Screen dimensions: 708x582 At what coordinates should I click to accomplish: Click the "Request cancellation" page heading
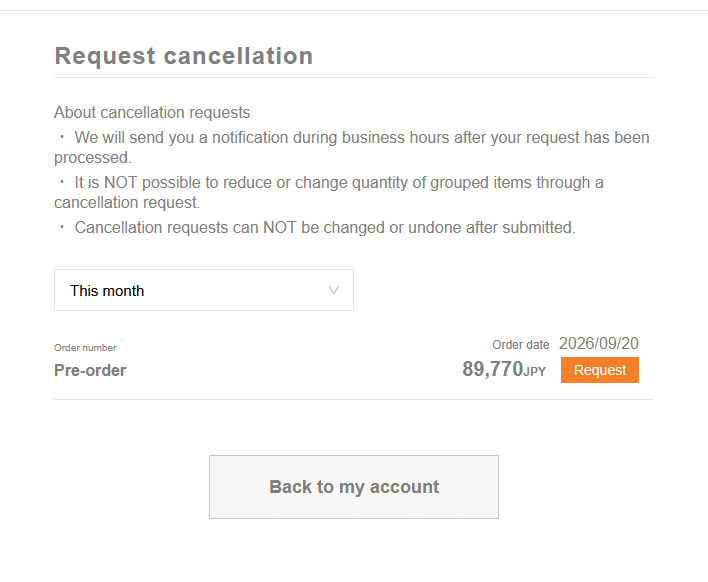tap(184, 56)
